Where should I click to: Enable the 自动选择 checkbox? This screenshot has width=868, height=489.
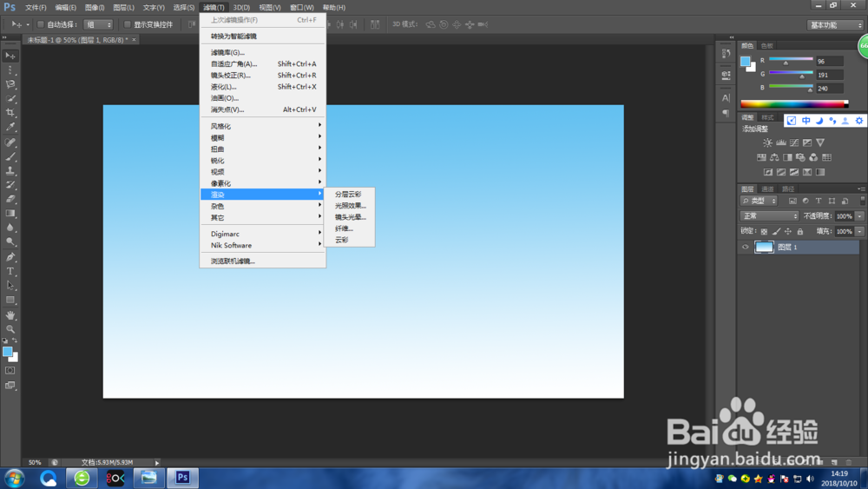(41, 24)
